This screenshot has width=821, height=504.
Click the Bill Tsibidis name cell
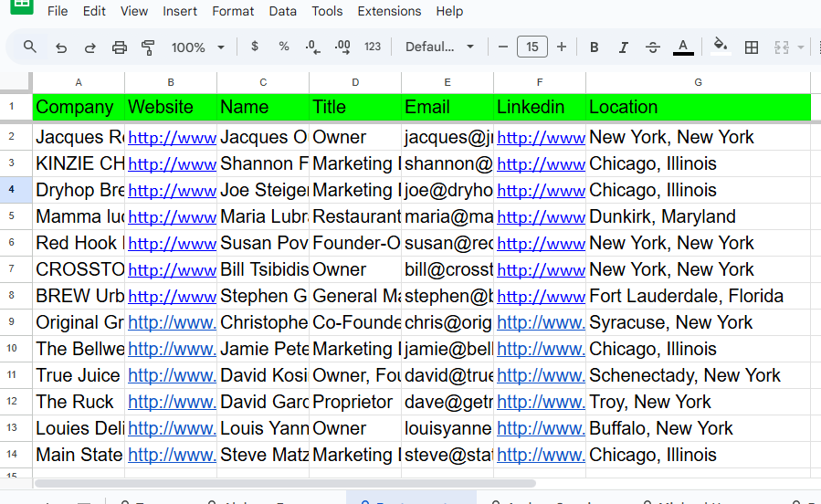(x=263, y=269)
